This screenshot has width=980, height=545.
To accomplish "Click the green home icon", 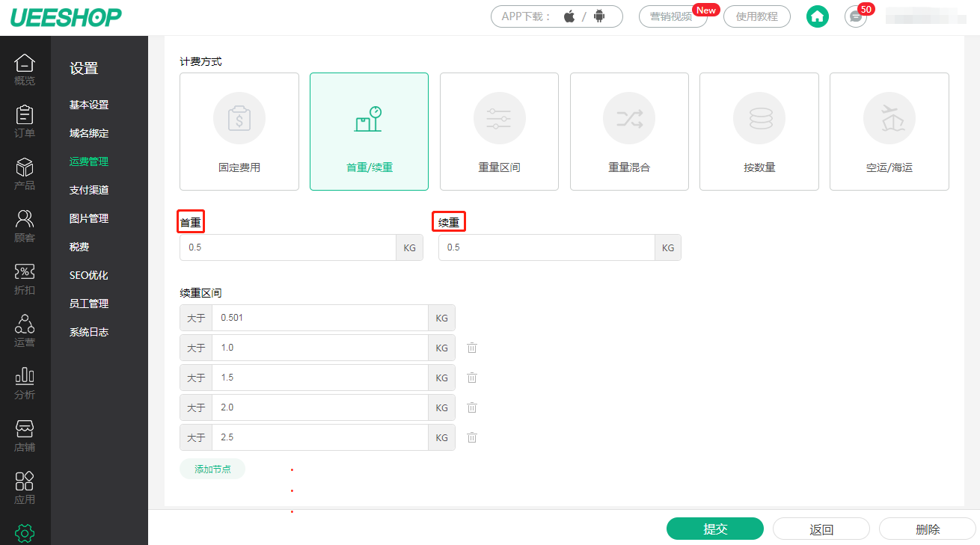I will click(x=818, y=16).
